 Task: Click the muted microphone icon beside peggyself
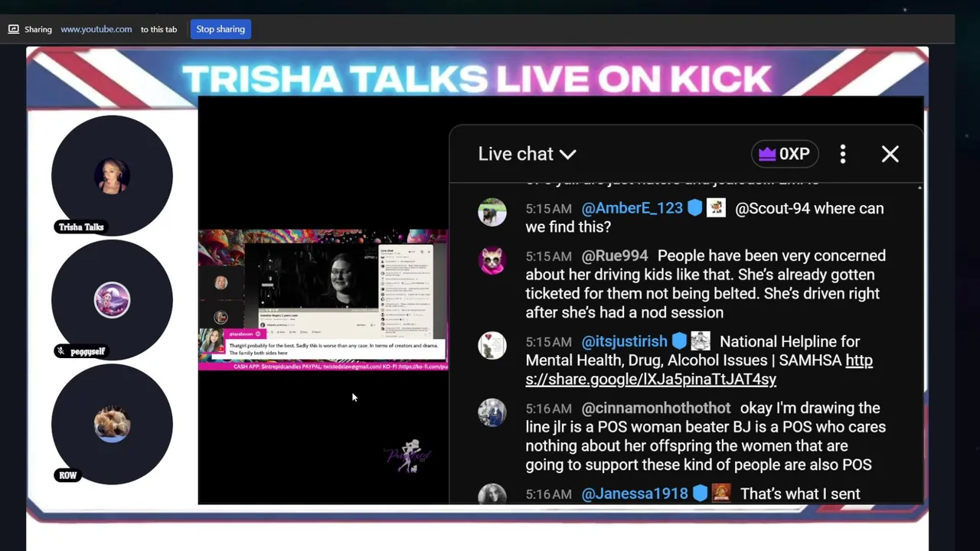click(61, 351)
